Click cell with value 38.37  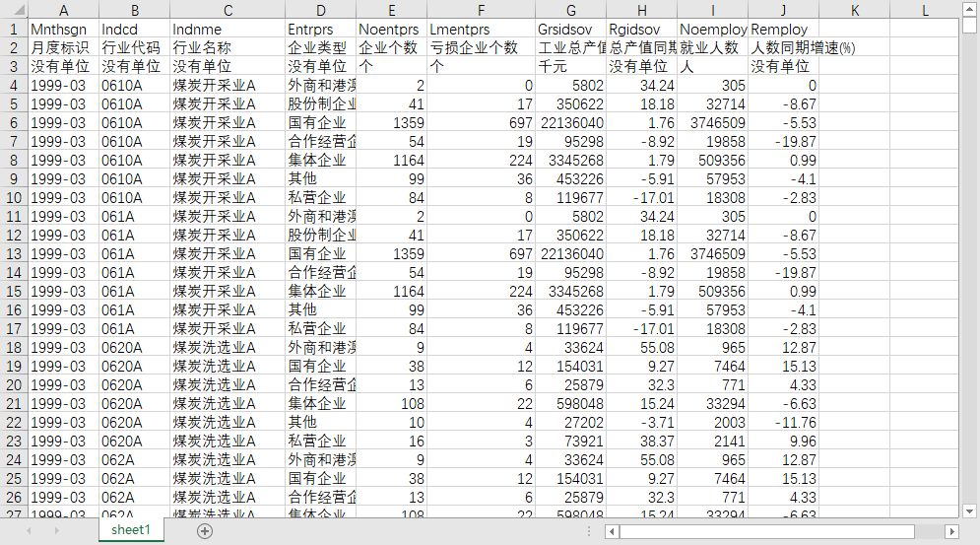coord(642,442)
